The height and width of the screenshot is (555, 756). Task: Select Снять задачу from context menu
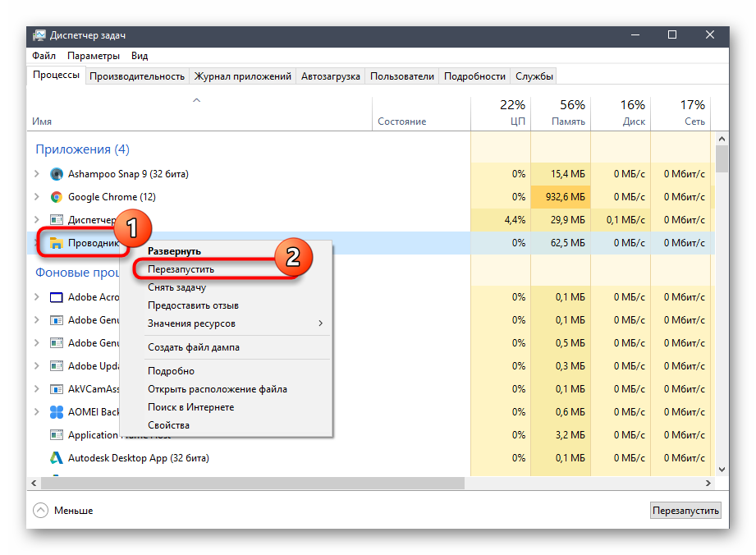click(x=176, y=287)
